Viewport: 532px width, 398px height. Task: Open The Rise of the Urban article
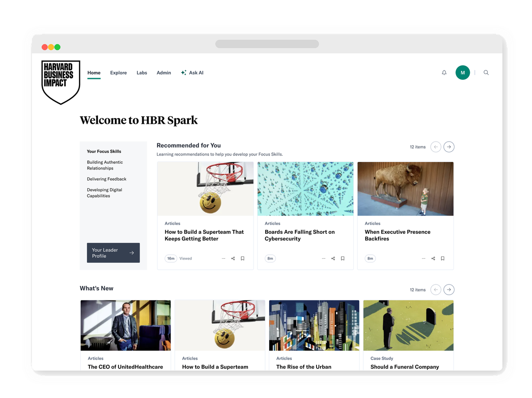pyautogui.click(x=304, y=367)
